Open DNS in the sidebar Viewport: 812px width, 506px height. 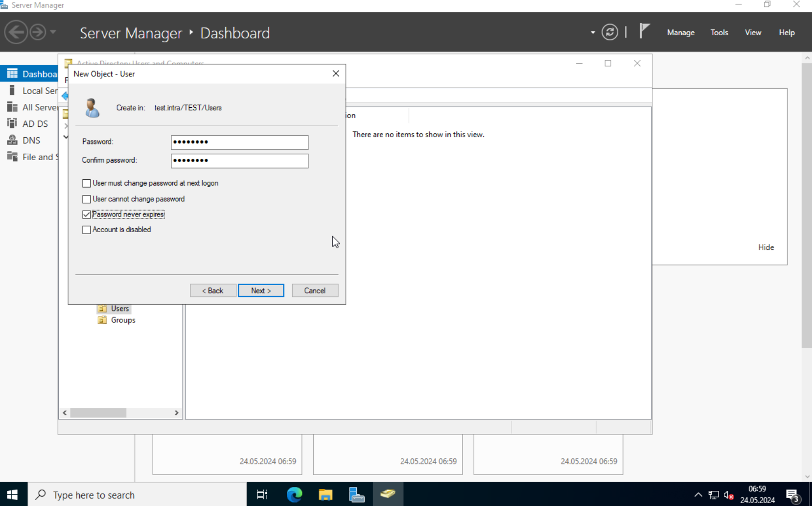pyautogui.click(x=29, y=140)
